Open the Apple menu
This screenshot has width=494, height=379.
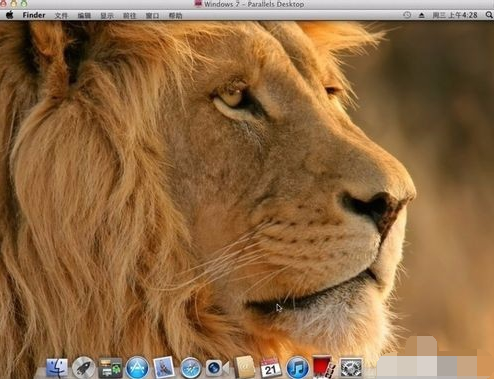[10, 15]
